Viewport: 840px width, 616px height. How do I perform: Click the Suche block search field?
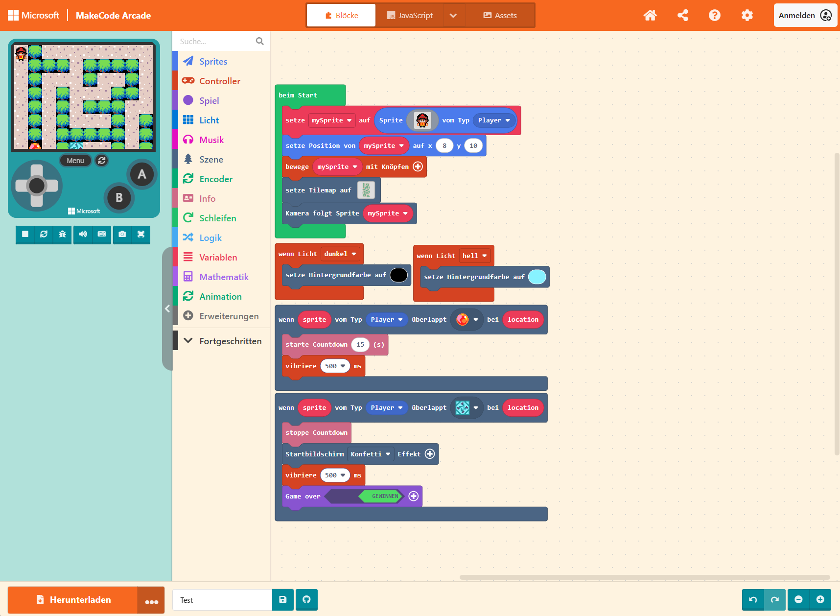click(x=215, y=42)
